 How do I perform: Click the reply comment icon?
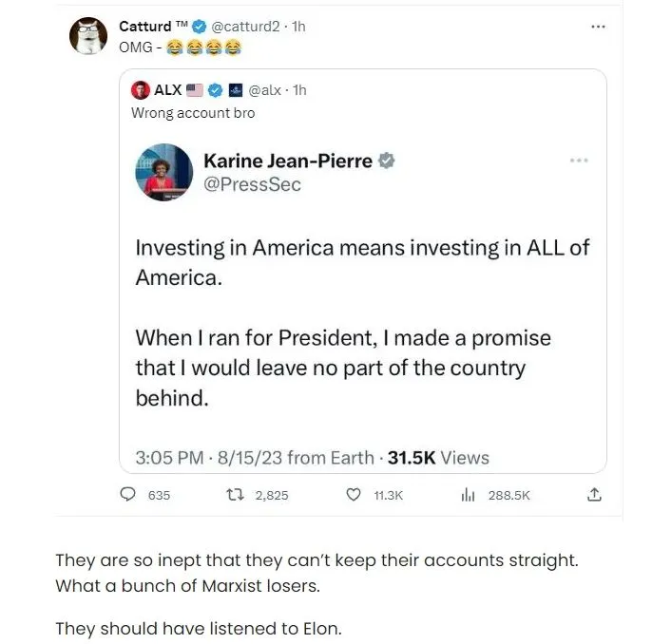128,495
